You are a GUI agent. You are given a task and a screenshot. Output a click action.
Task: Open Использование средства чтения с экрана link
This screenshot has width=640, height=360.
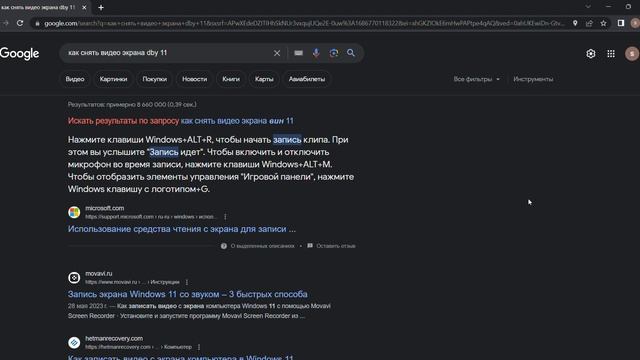coord(182,229)
